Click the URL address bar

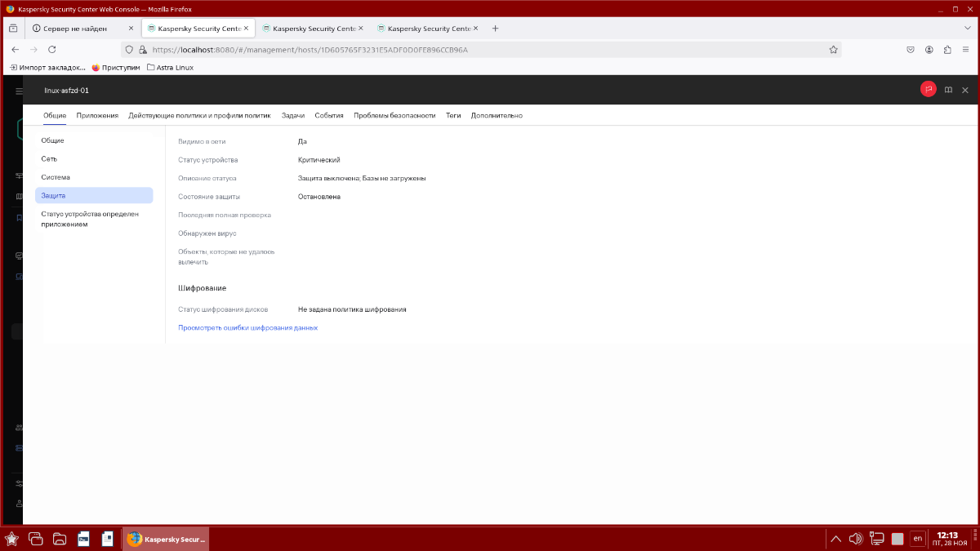(x=482, y=50)
